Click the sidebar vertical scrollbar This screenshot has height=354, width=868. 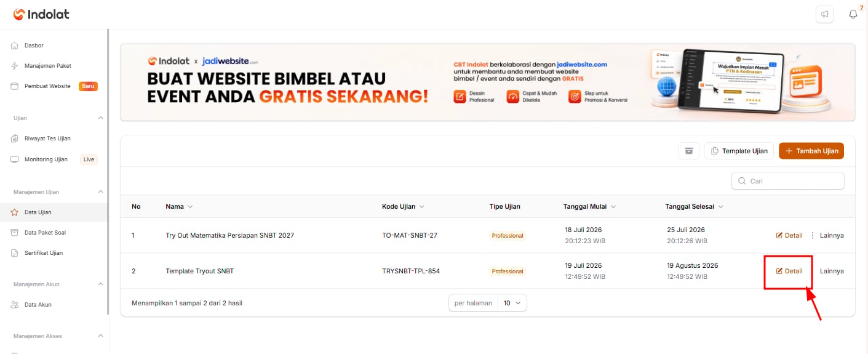tap(108, 172)
